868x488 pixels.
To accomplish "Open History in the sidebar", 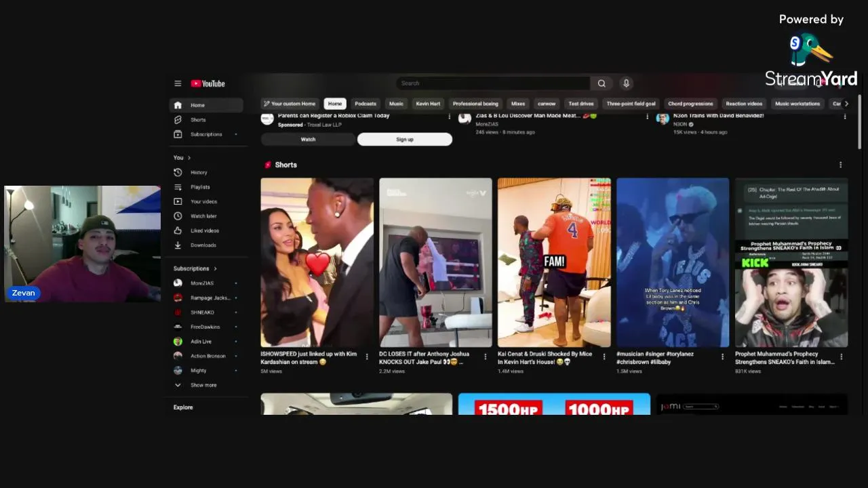I will pos(206,172).
